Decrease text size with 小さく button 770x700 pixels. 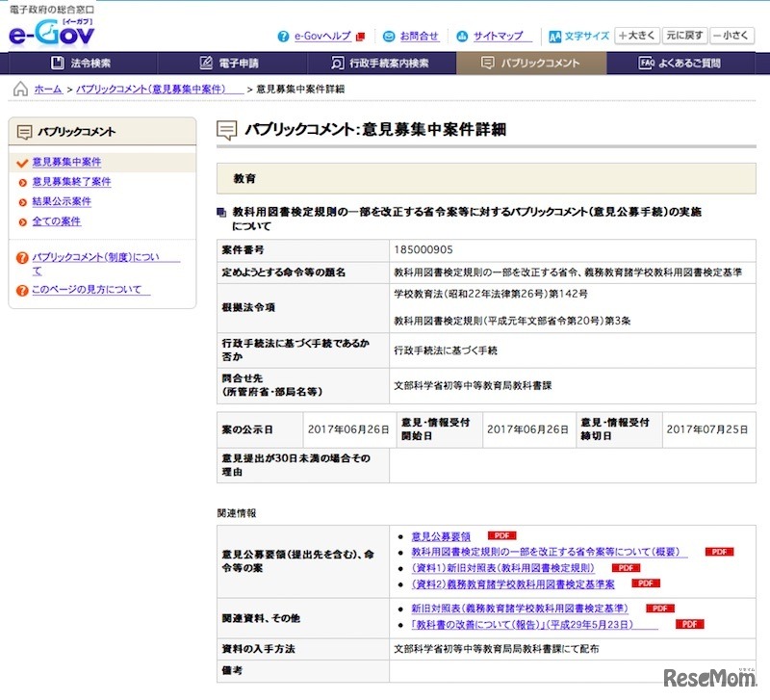coord(731,36)
